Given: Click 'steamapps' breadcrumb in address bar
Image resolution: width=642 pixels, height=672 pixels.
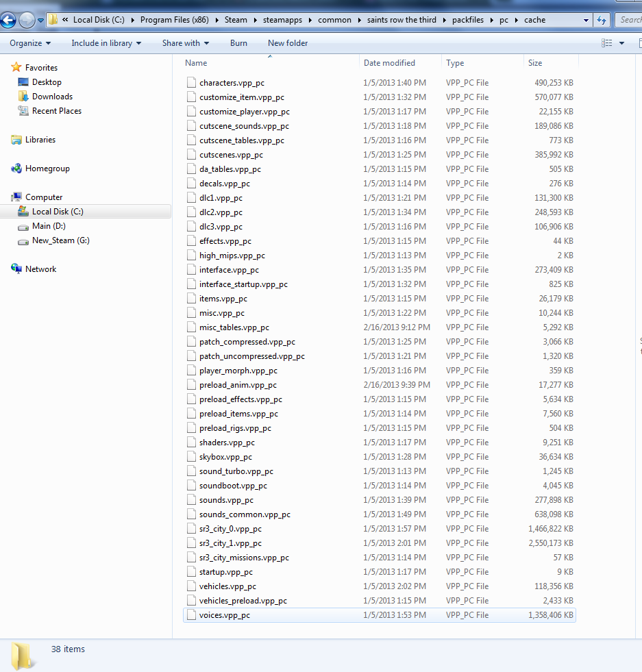Looking at the screenshot, I should pyautogui.click(x=282, y=20).
